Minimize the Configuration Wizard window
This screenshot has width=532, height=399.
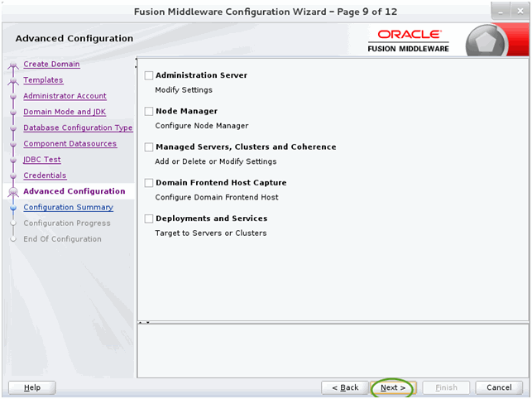[501, 12]
